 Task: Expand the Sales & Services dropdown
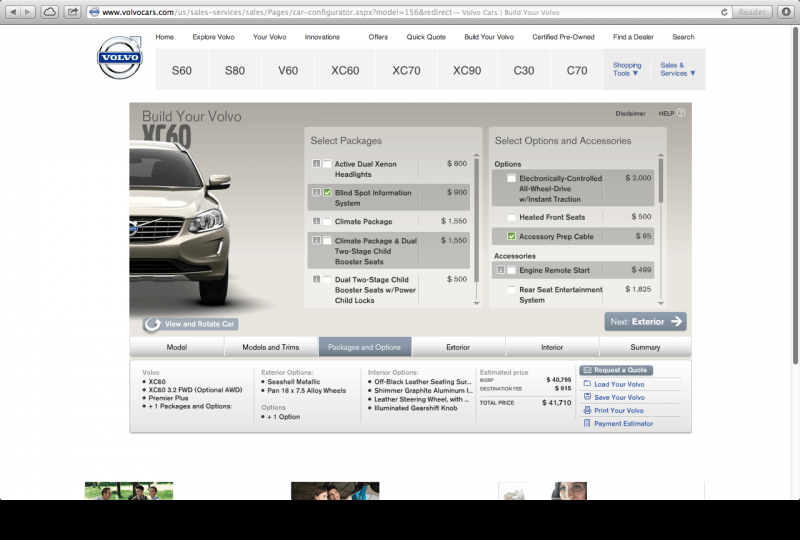click(678, 69)
